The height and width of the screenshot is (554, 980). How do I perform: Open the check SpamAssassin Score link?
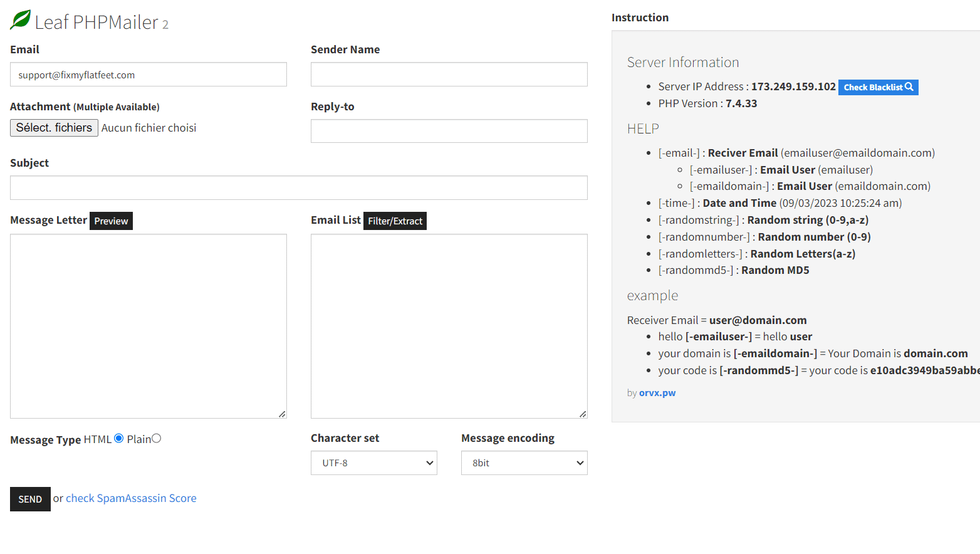[x=131, y=498]
